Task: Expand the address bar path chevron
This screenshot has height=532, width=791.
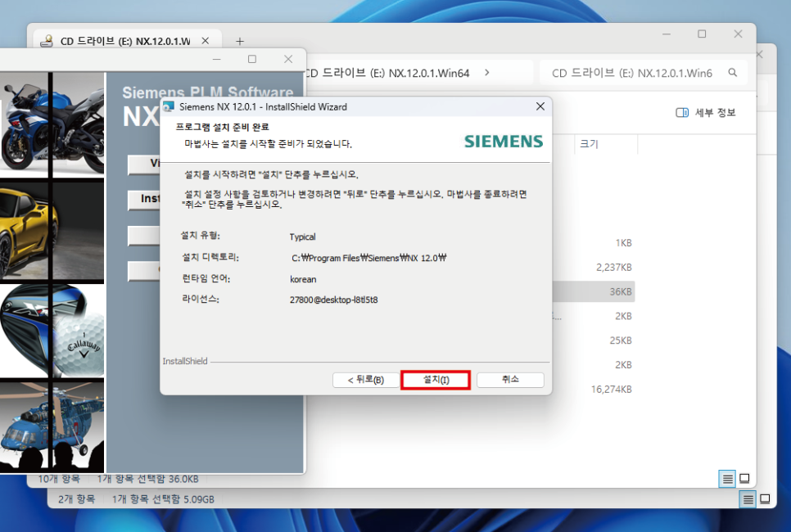Action: [487, 73]
